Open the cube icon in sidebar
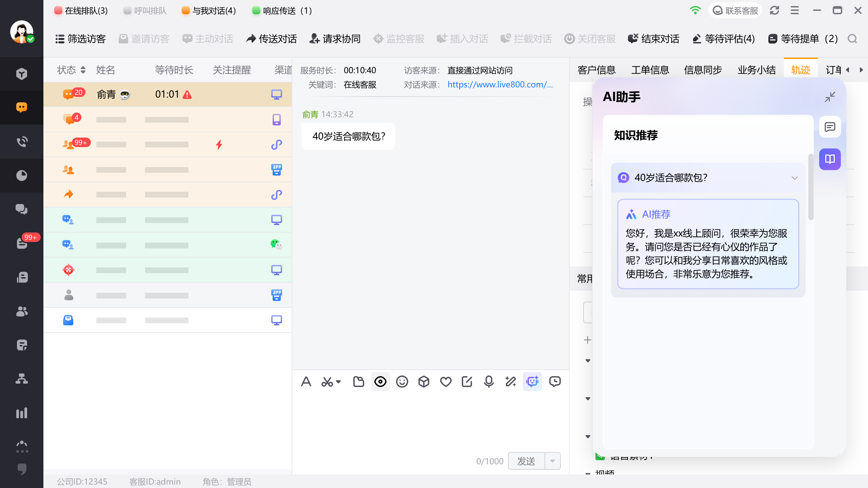 pyautogui.click(x=22, y=74)
